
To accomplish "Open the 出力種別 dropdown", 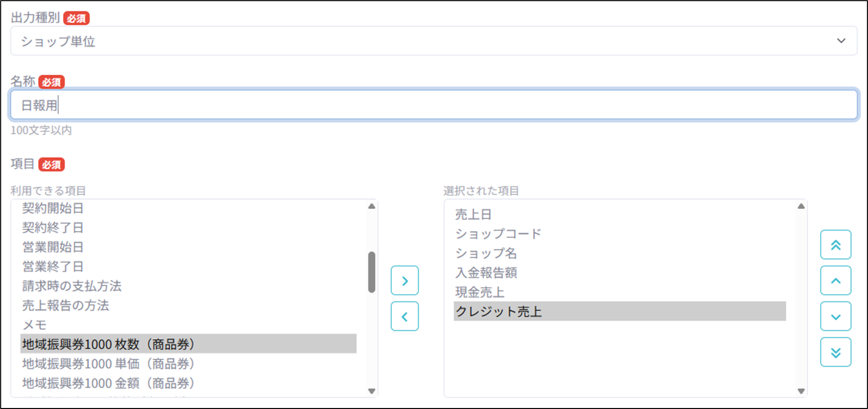I will [433, 41].
